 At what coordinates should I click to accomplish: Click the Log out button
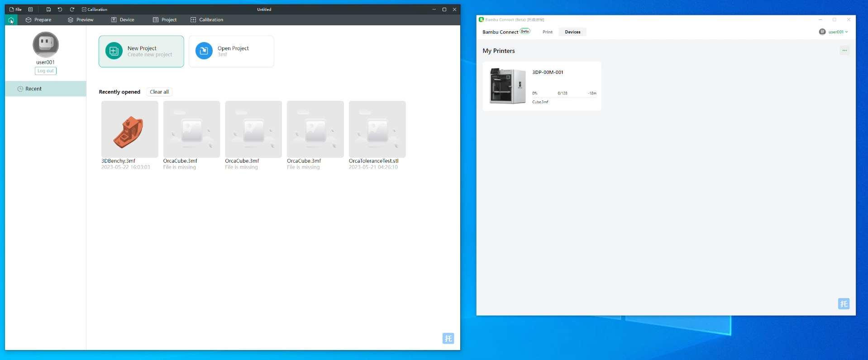point(46,71)
